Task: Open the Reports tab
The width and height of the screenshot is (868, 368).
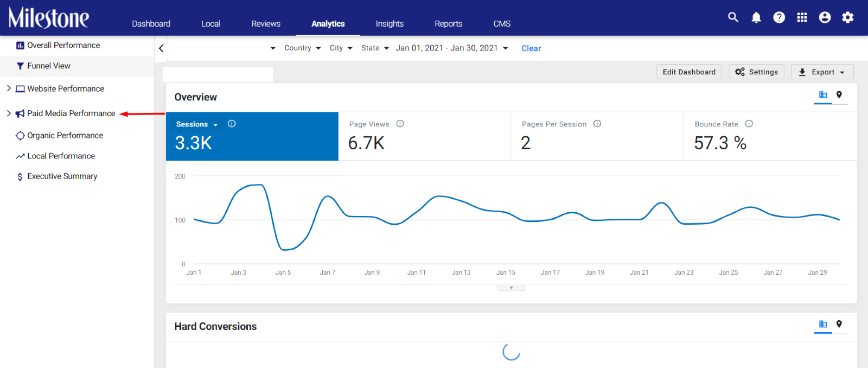Action: point(448,24)
